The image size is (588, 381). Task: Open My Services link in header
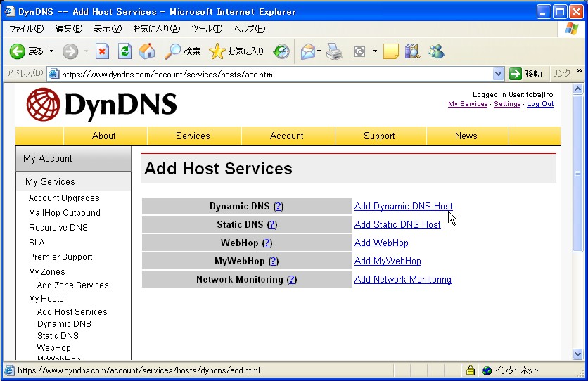(468, 104)
